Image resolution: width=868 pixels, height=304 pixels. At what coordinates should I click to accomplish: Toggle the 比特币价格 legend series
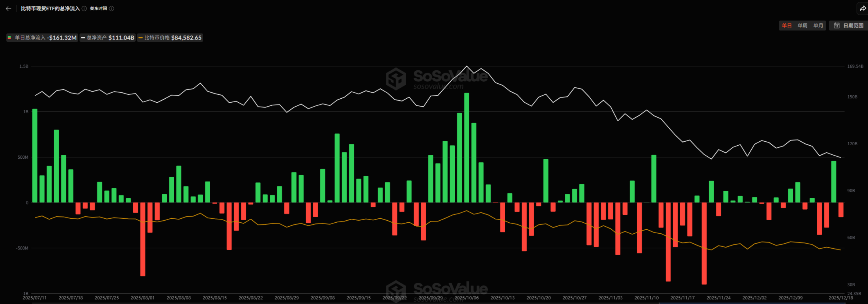click(x=170, y=38)
